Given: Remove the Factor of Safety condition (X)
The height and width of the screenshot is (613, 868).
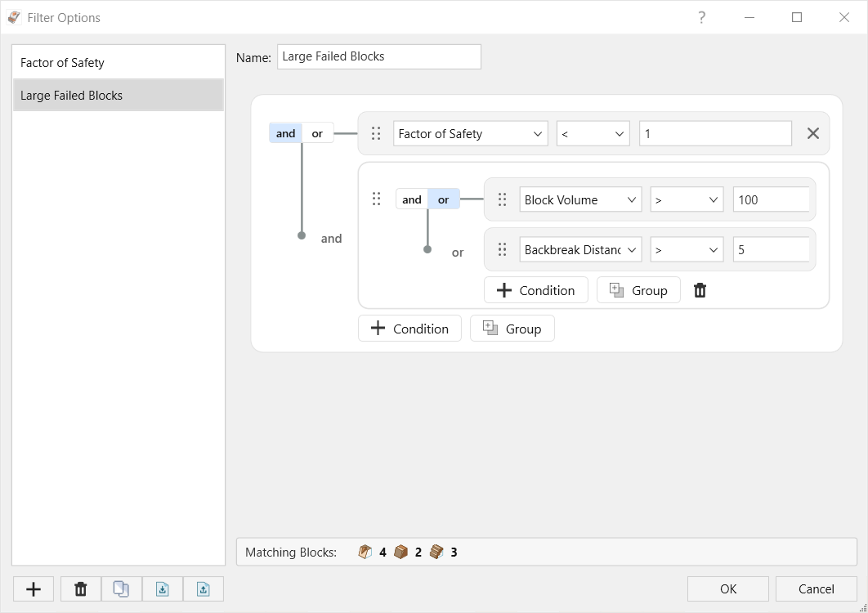Looking at the screenshot, I should [812, 133].
